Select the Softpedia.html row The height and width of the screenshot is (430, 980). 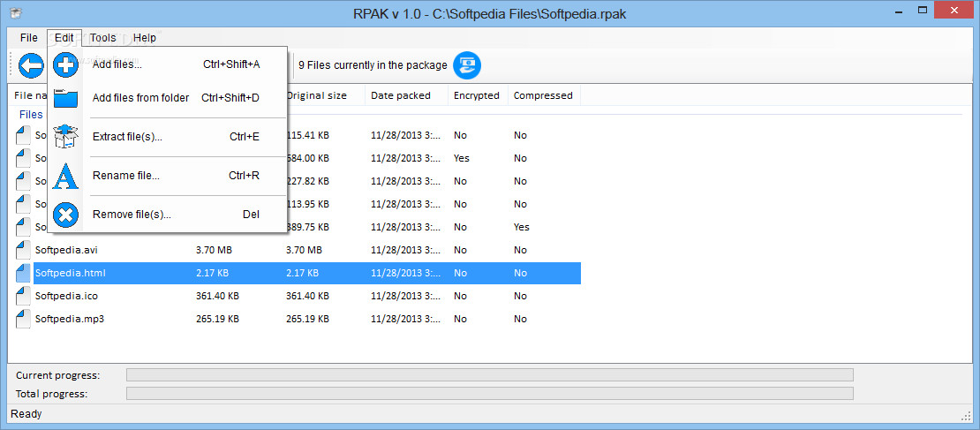pos(298,273)
